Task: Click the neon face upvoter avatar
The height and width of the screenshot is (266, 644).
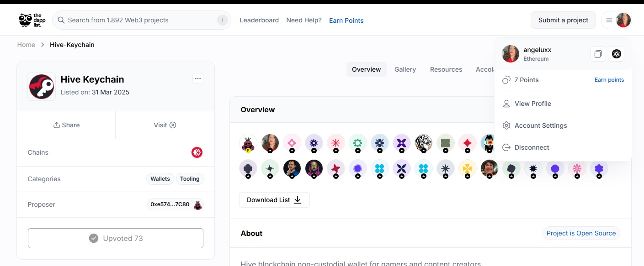Action: pos(314,169)
